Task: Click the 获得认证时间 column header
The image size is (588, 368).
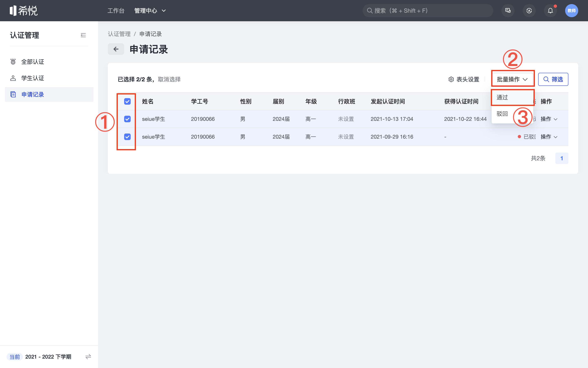Action: 461,101
